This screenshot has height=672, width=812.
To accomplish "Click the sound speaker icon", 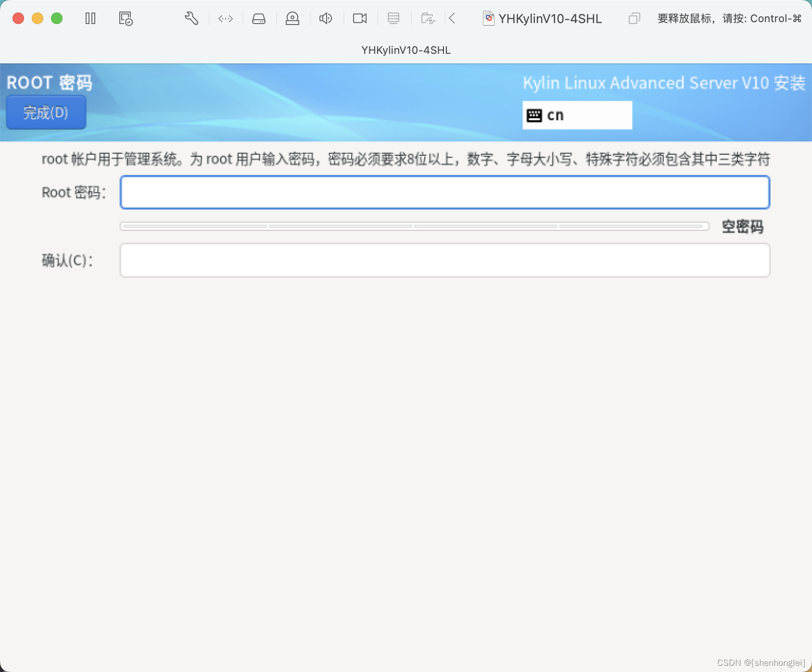I will coord(326,19).
